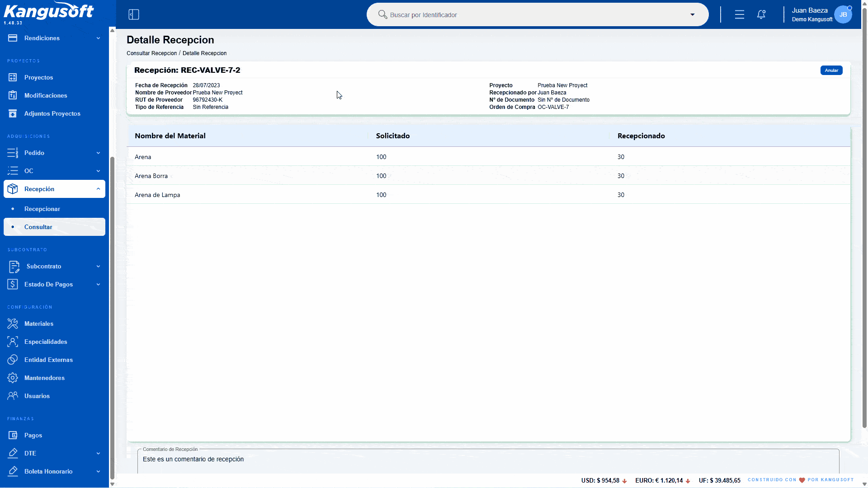Open Pagos menu link
868x488 pixels.
tap(54, 435)
